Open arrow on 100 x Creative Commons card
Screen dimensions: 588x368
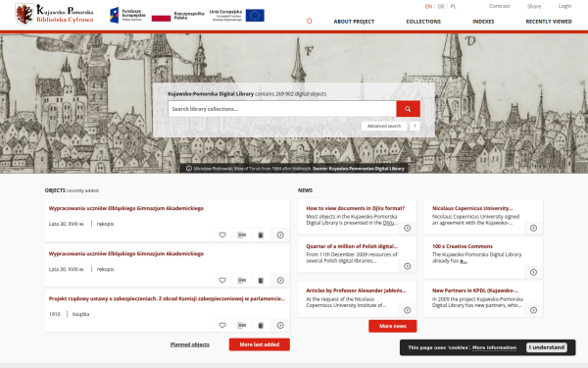click(x=534, y=272)
